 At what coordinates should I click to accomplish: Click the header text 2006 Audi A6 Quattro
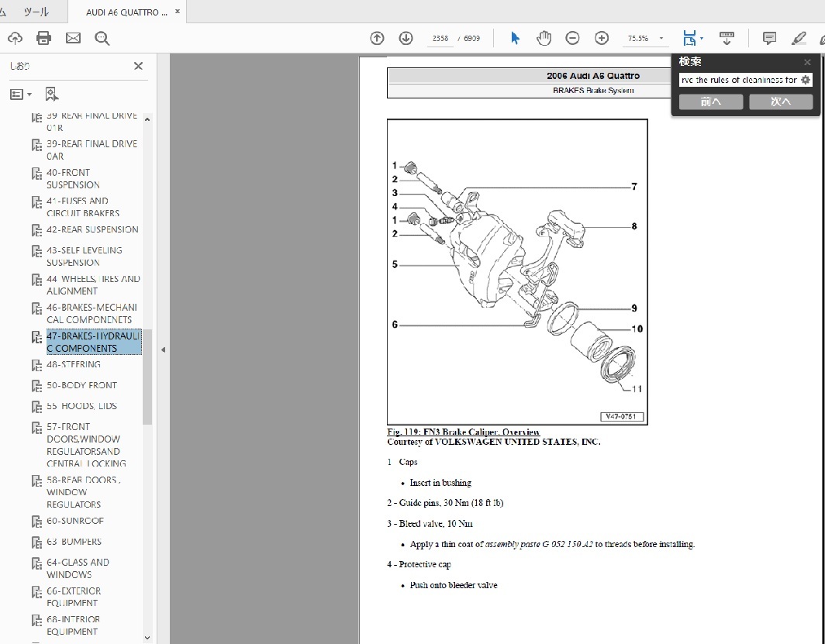pyautogui.click(x=593, y=76)
